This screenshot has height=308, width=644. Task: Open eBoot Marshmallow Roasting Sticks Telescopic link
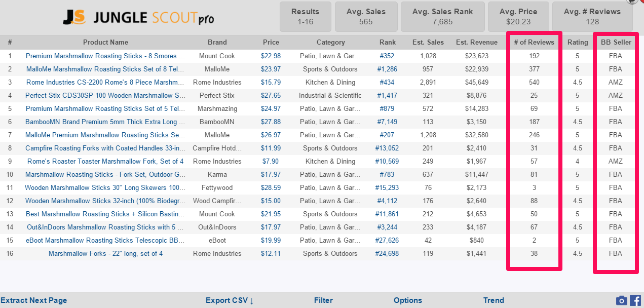coord(105,240)
